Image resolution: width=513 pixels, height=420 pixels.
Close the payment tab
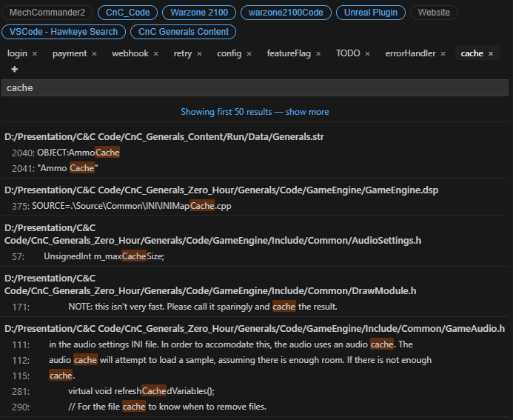point(94,53)
